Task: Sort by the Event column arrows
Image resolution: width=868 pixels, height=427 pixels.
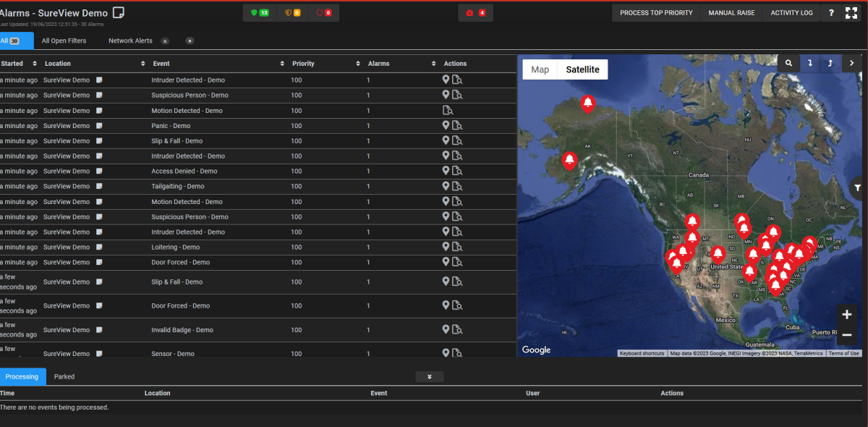Action: click(x=282, y=64)
